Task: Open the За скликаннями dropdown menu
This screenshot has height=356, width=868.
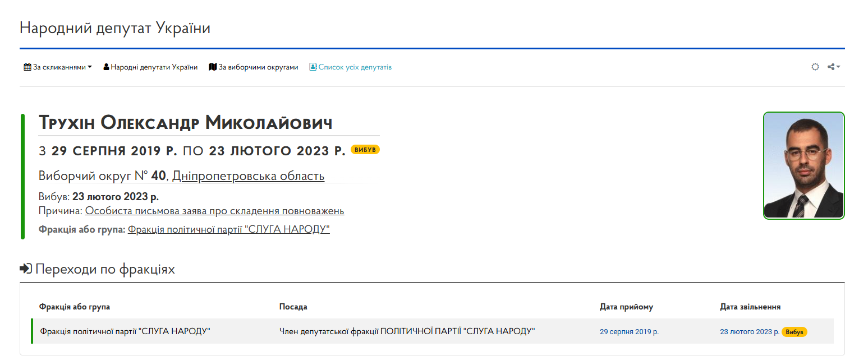Action: (58, 67)
